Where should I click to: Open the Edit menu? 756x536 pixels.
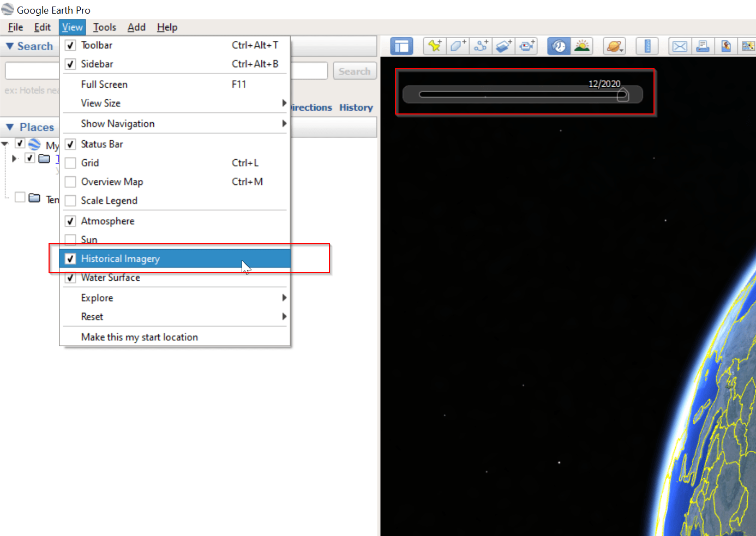click(x=42, y=27)
